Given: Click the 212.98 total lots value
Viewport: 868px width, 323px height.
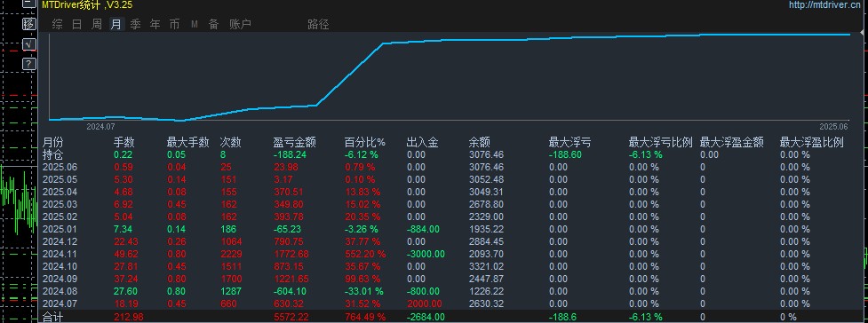Looking at the screenshot, I should (129, 317).
